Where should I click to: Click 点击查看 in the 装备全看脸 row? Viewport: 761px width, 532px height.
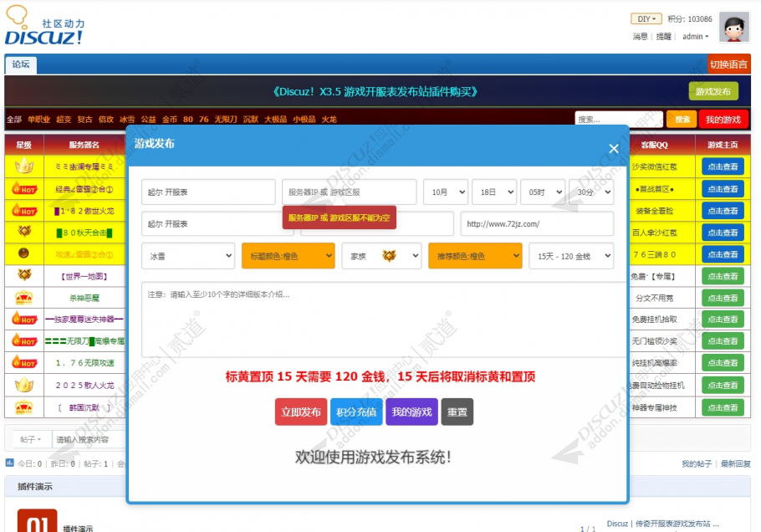[723, 211]
